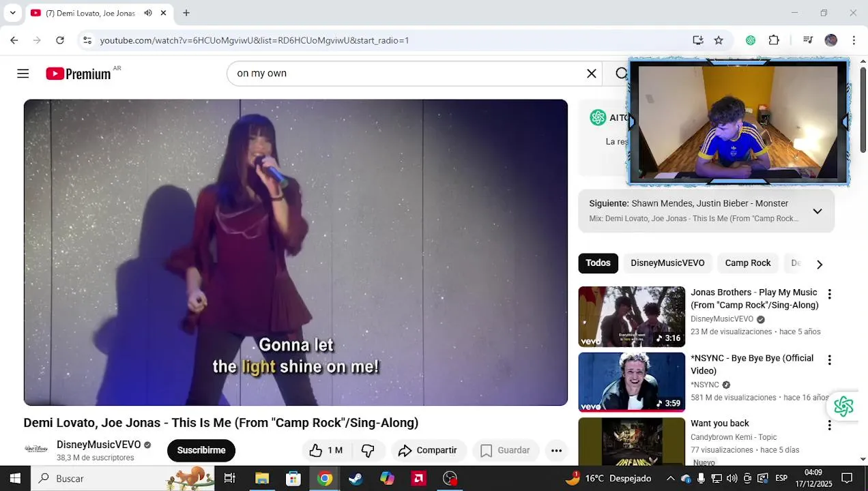Screen dimensions: 868x491
Task: Click ESP language indicator
Action: (781, 479)
